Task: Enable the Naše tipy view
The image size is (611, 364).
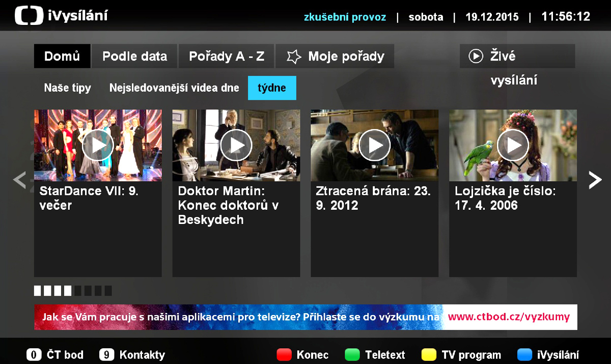Action: coord(67,88)
